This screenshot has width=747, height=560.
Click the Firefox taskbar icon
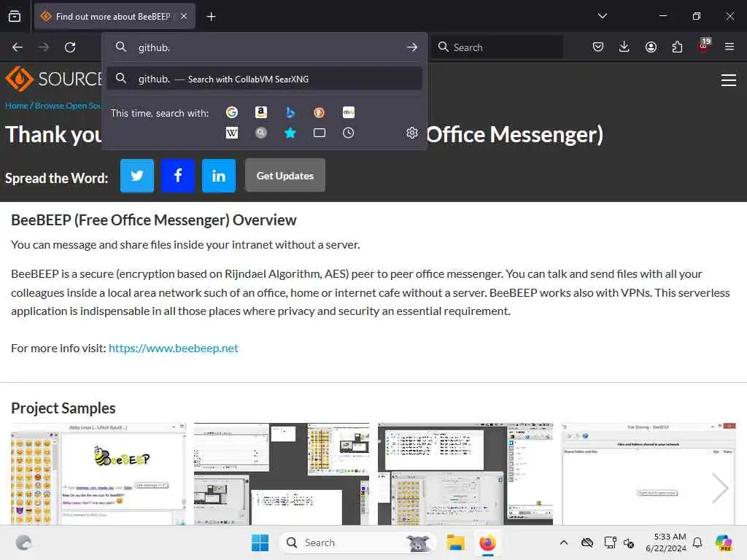[x=488, y=542]
